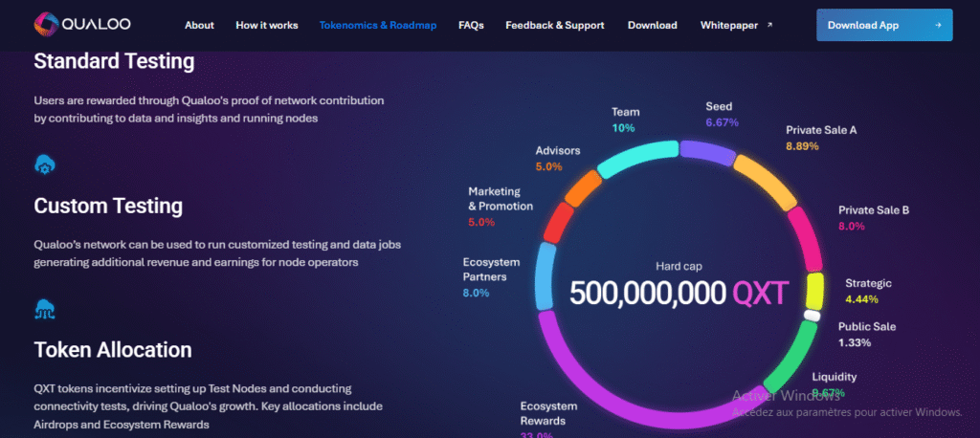980x438 pixels.
Task: Open the About menu item
Action: click(199, 25)
